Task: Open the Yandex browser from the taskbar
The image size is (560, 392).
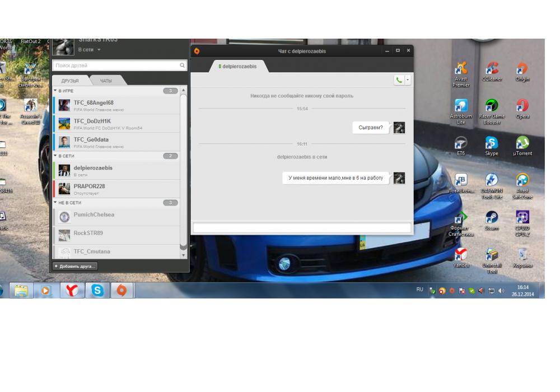Action: click(73, 290)
